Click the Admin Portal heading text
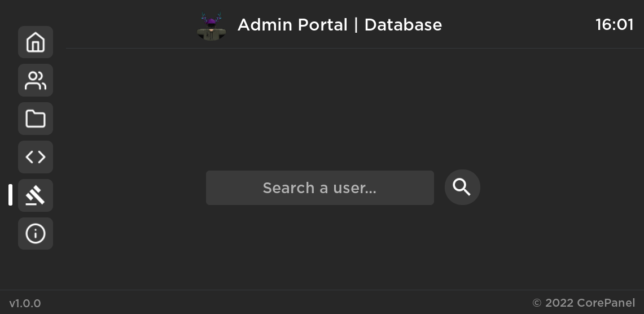Image resolution: width=644 pixels, height=314 pixels. coord(292,25)
